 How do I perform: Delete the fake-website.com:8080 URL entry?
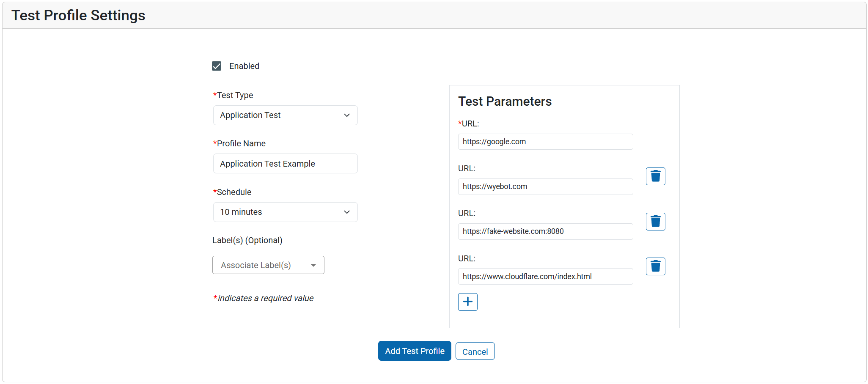(655, 222)
